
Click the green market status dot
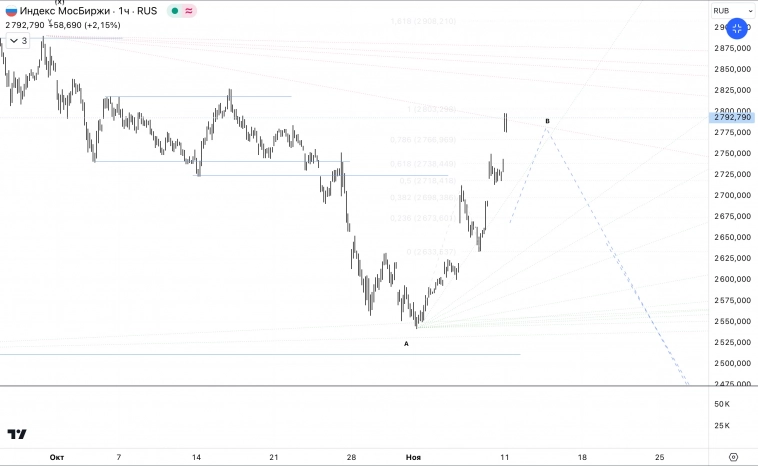pyautogui.click(x=175, y=11)
